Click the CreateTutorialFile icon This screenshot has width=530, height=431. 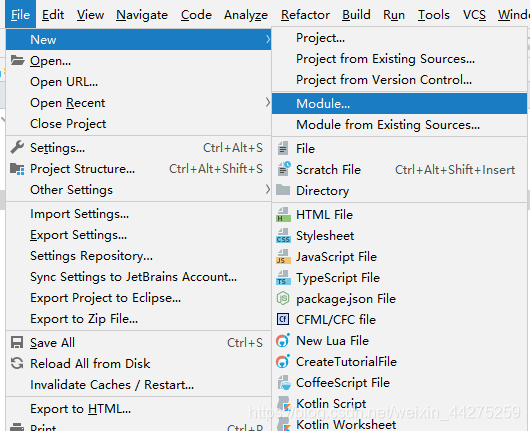click(x=283, y=361)
